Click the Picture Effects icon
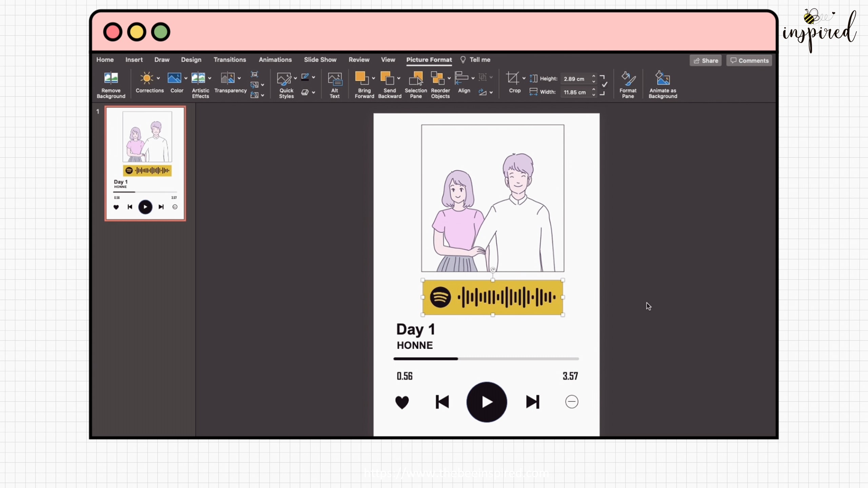Screen dimensions: 868x488 [305, 92]
